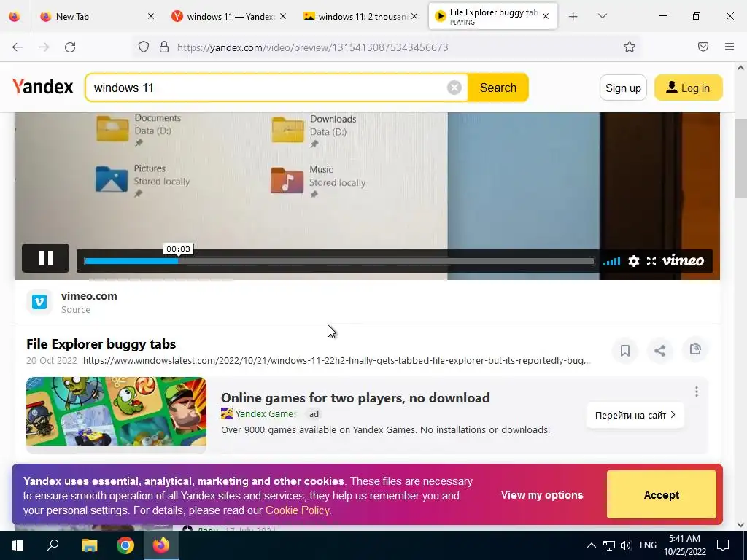
Task: Bookmark this page with the star
Action: [x=630, y=47]
